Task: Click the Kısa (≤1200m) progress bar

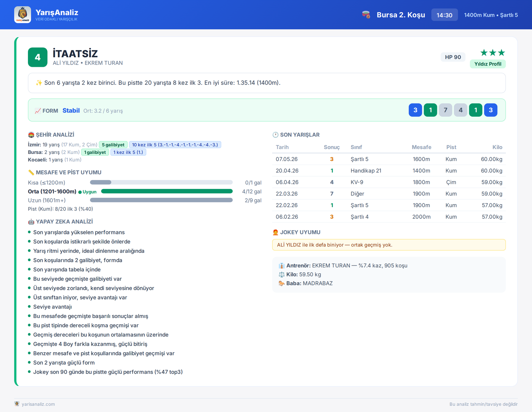Action: 161,182
